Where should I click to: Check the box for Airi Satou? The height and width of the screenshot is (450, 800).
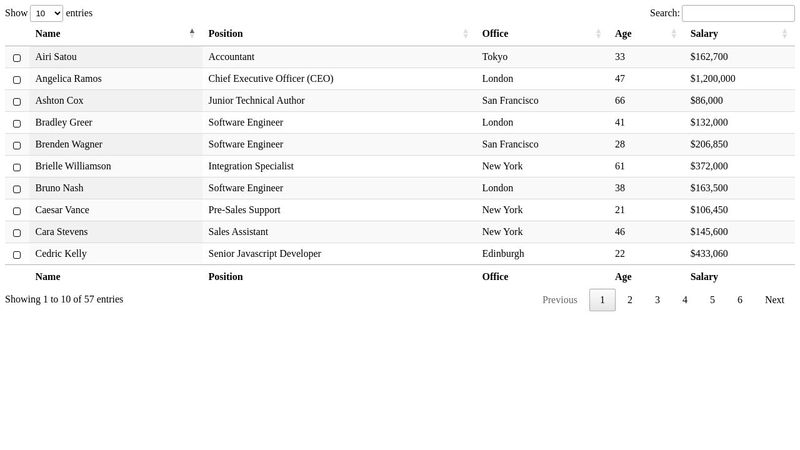pos(17,58)
